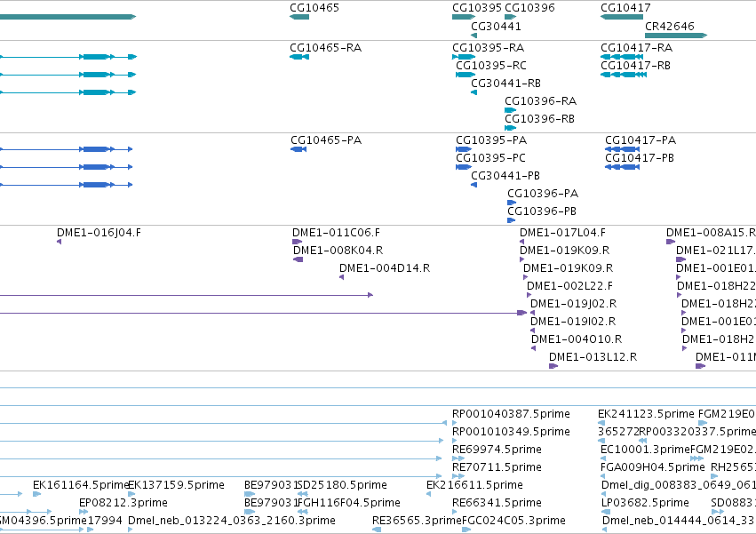Click the DME1-002L22.F label
The width and height of the screenshot is (756, 534).
point(570,286)
